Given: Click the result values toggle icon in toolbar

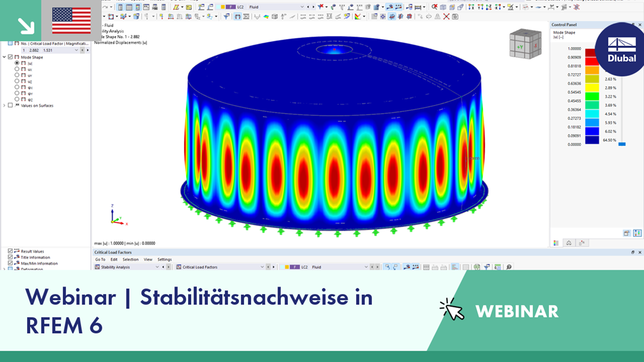Looking at the screenshot, I should click(x=398, y=7).
